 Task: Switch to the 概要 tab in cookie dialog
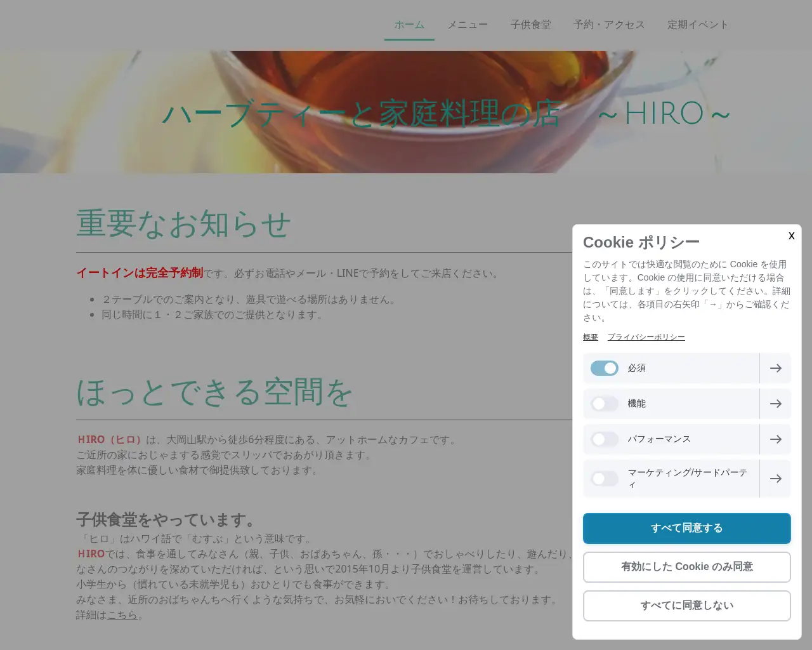pyautogui.click(x=590, y=337)
